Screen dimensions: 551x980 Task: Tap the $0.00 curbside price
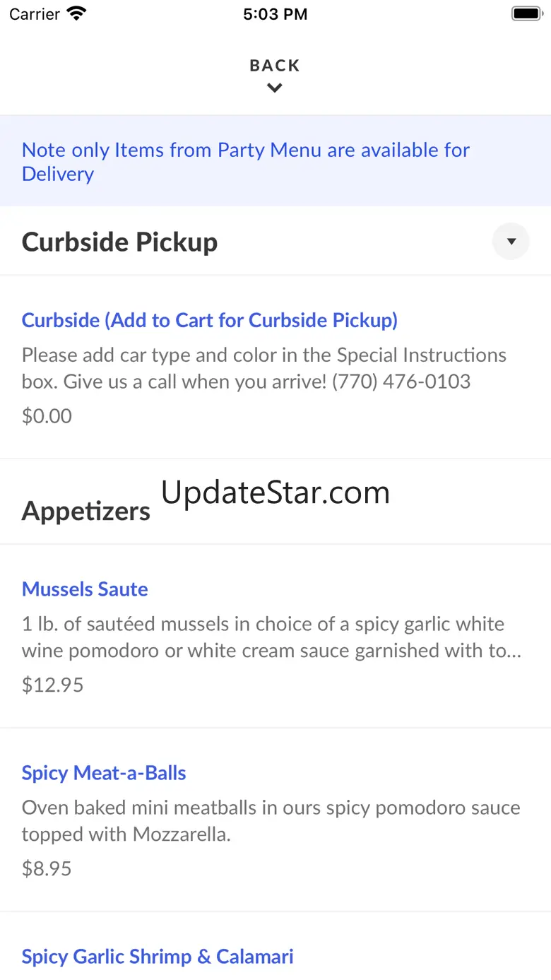coord(47,416)
